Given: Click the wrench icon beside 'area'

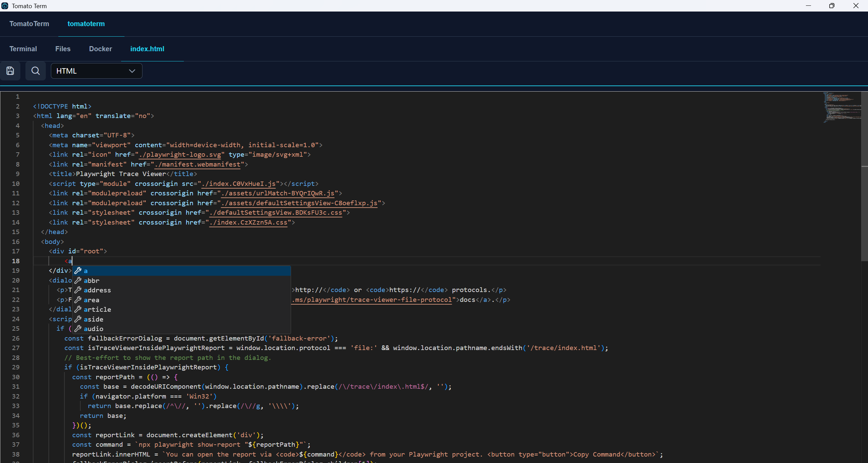Looking at the screenshot, I should pos(78,300).
